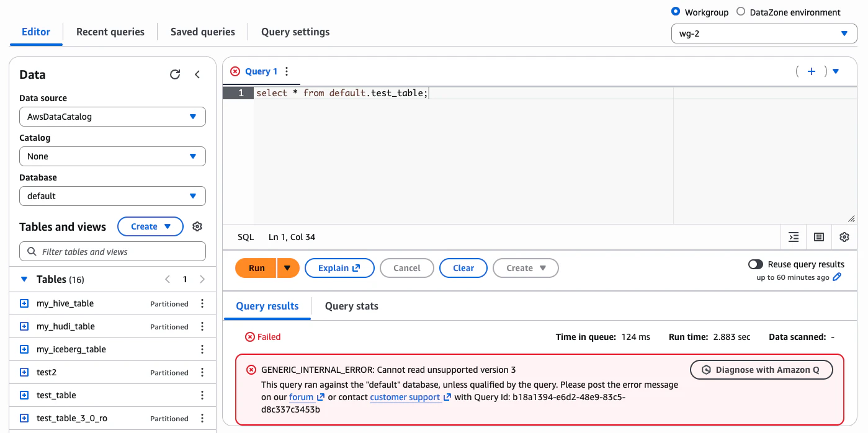
Task: Select the DataZone environment radio option
Action: click(741, 12)
